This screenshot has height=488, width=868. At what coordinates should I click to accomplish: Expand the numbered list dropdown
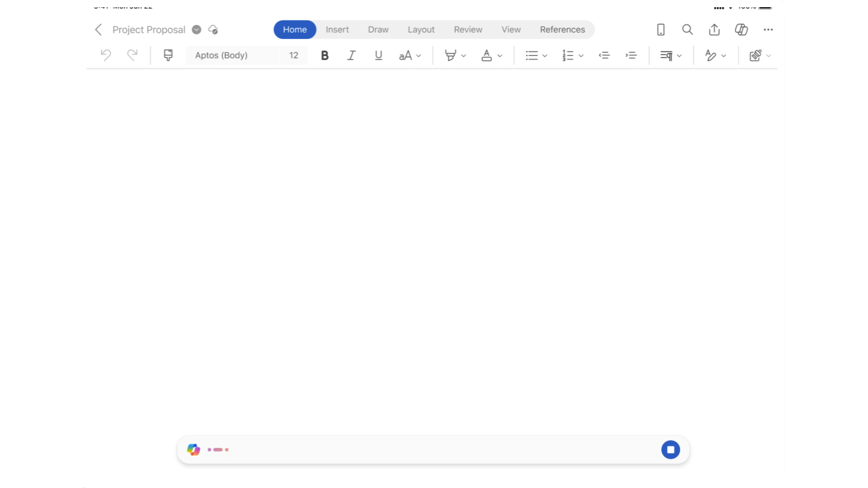tap(581, 56)
